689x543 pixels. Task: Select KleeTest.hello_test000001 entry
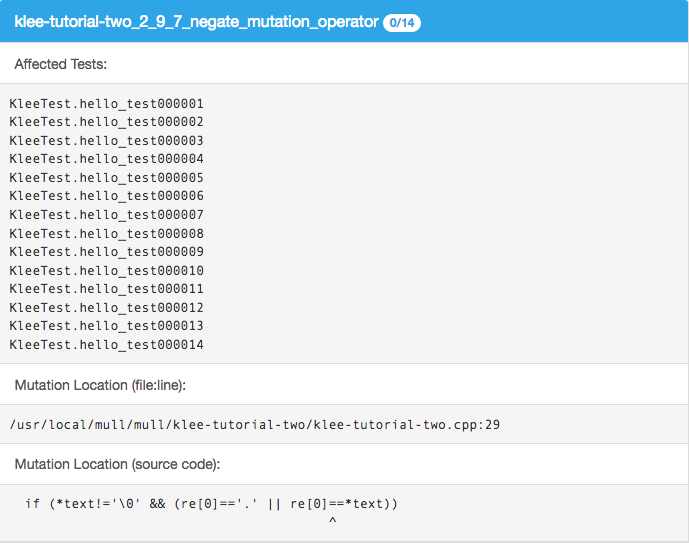tap(106, 104)
